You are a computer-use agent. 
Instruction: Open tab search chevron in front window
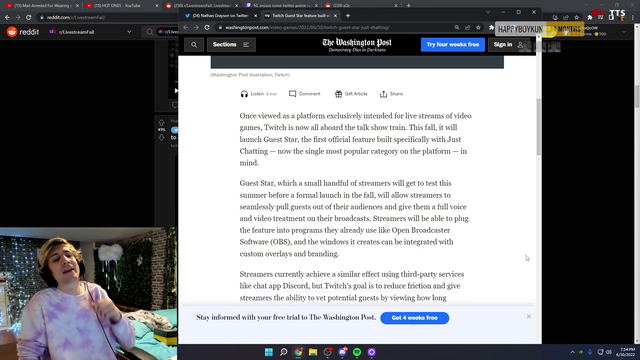(x=488, y=12)
